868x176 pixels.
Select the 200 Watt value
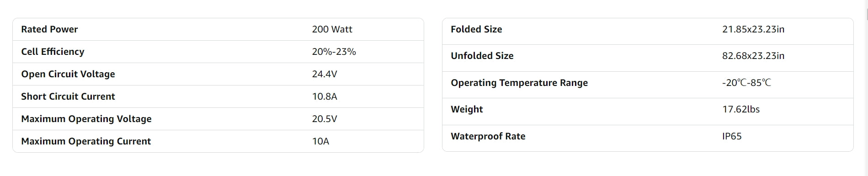[x=332, y=29]
